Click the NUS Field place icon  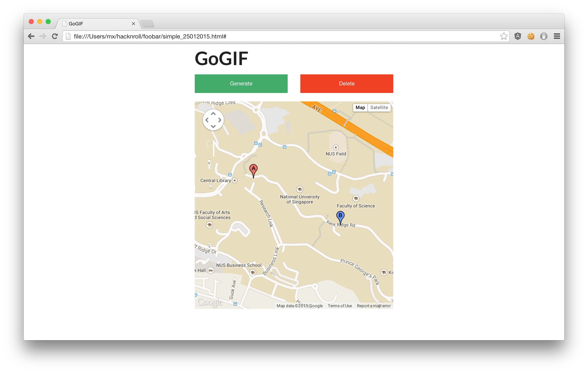point(336,147)
